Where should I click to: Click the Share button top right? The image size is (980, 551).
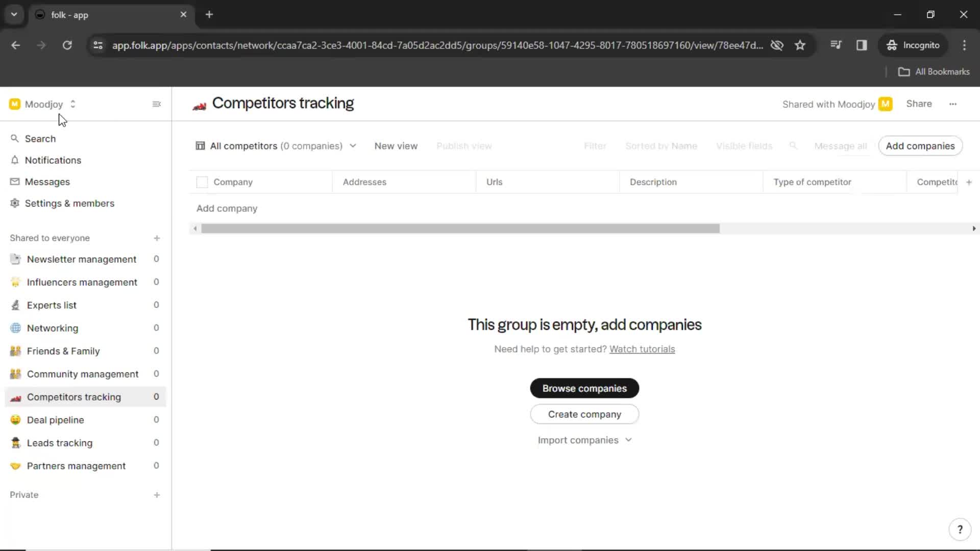coord(919,104)
